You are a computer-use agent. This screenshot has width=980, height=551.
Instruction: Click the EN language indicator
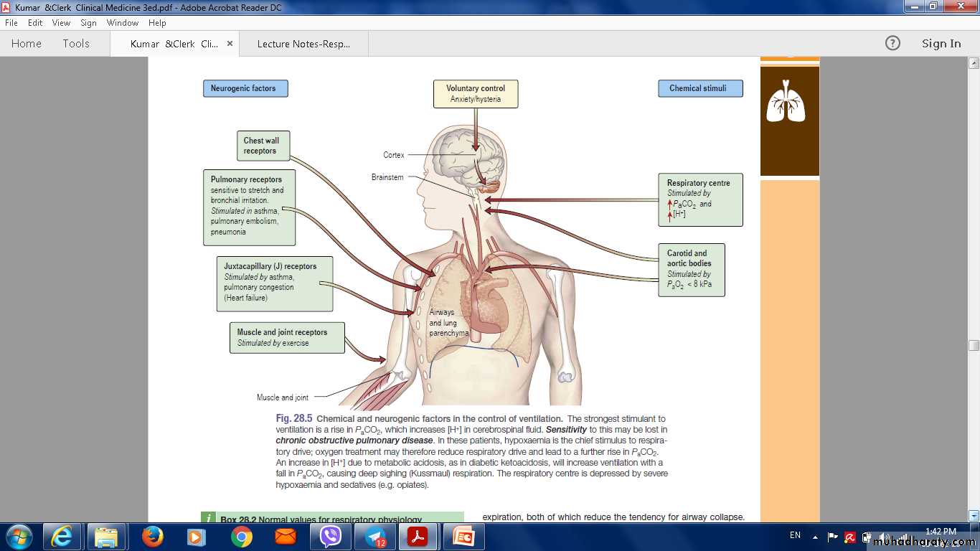[x=795, y=535]
